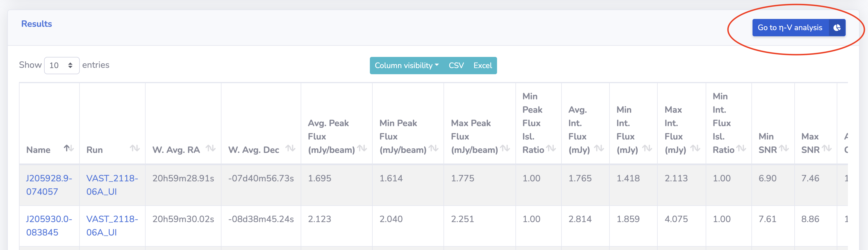Open the Show entries count dropdown
The image size is (868, 250).
62,65
